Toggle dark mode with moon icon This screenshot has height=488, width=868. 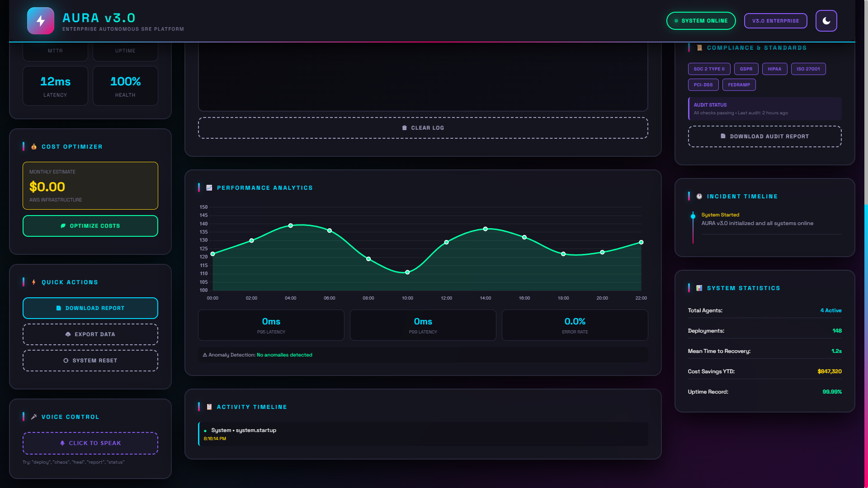click(x=826, y=21)
